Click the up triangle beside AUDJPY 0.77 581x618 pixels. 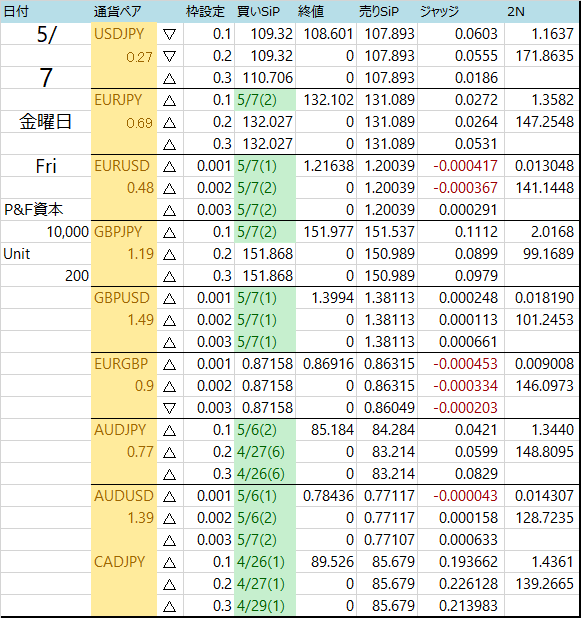pos(169,452)
